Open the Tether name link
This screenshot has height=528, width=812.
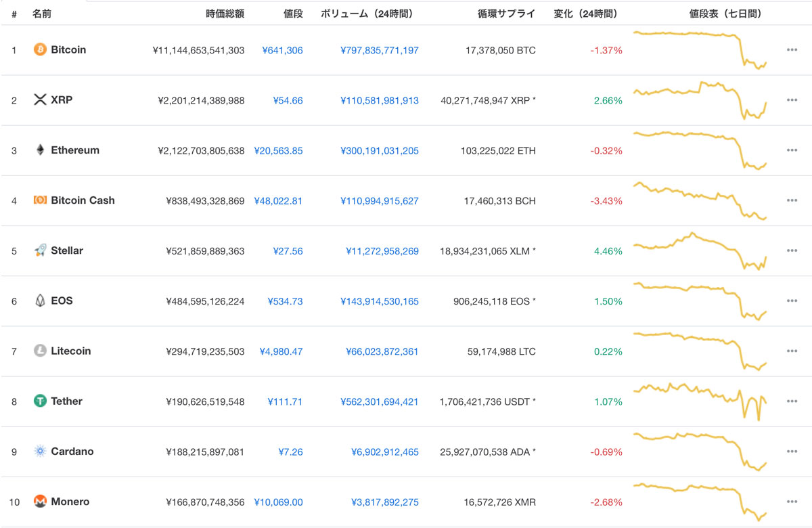[66, 401]
